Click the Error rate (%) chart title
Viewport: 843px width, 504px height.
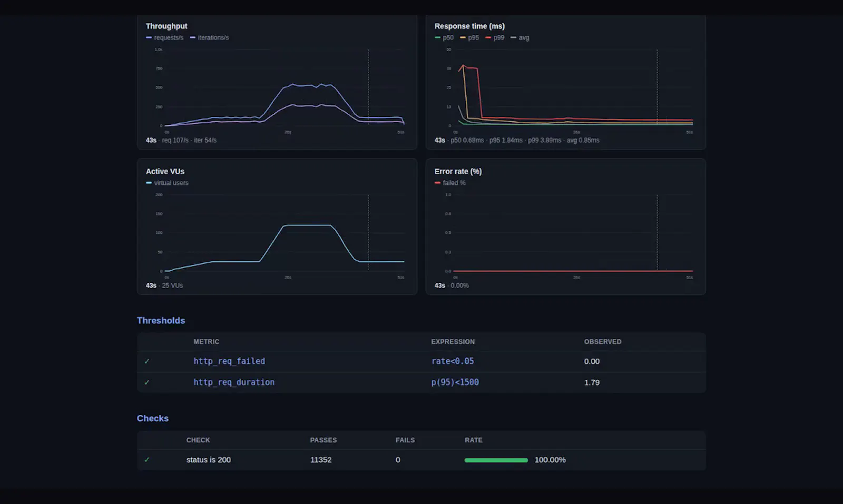[458, 172]
